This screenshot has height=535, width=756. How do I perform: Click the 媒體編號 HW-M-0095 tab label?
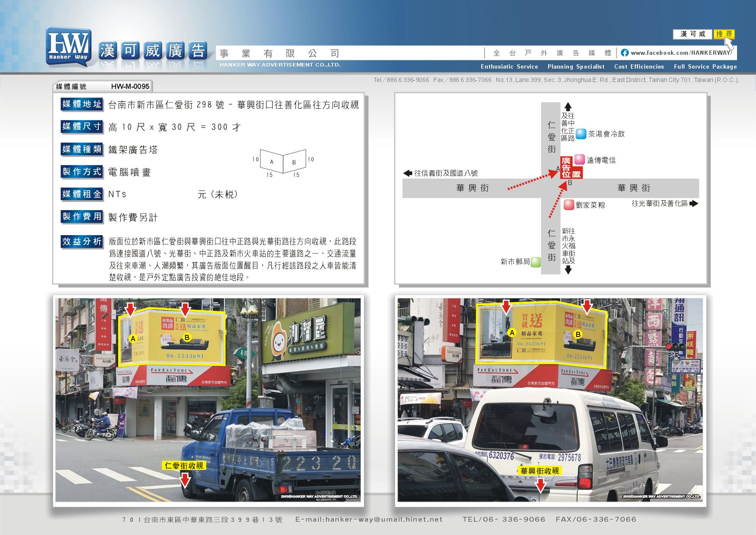click(103, 86)
